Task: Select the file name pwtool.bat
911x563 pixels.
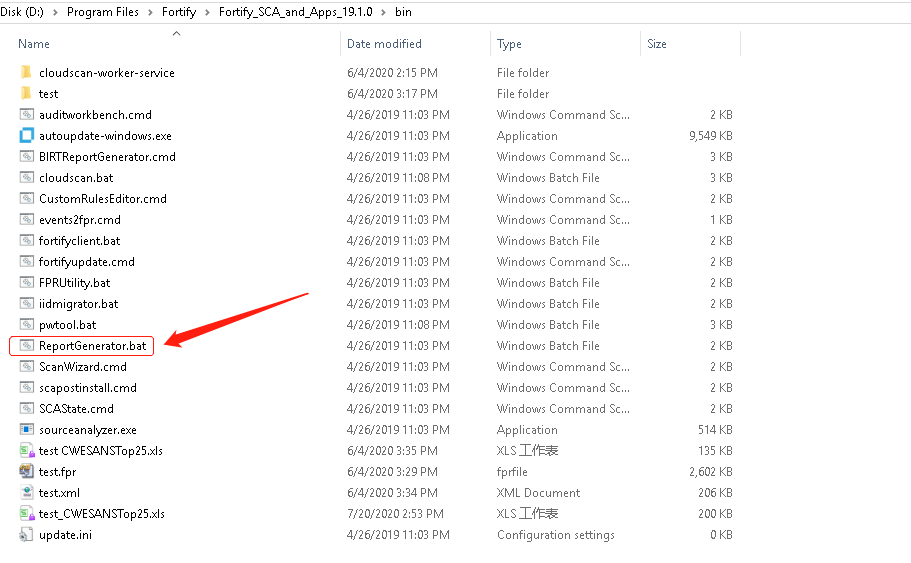Action: (67, 325)
